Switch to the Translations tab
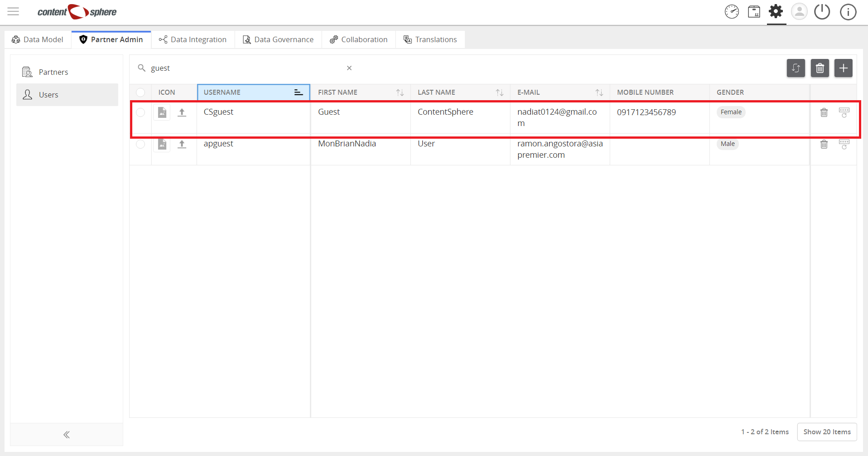The image size is (868, 456). [x=430, y=39]
